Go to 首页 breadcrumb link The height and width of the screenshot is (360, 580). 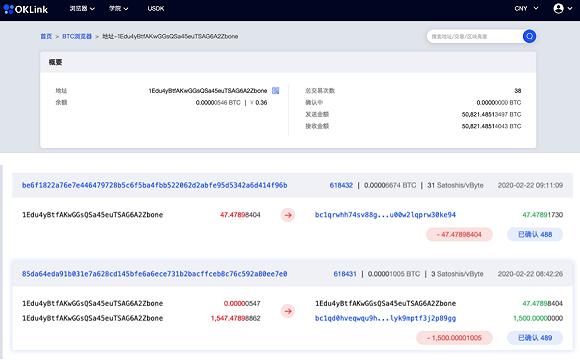tap(46, 36)
